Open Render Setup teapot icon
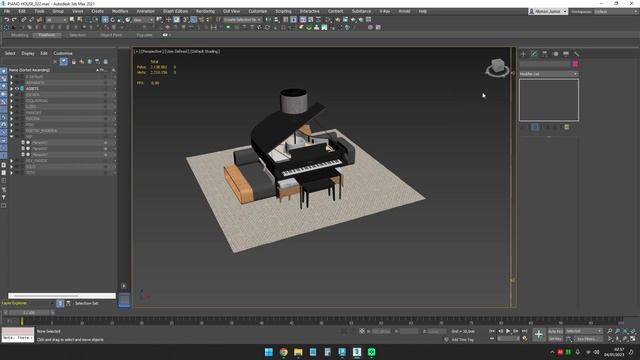 coord(338,20)
